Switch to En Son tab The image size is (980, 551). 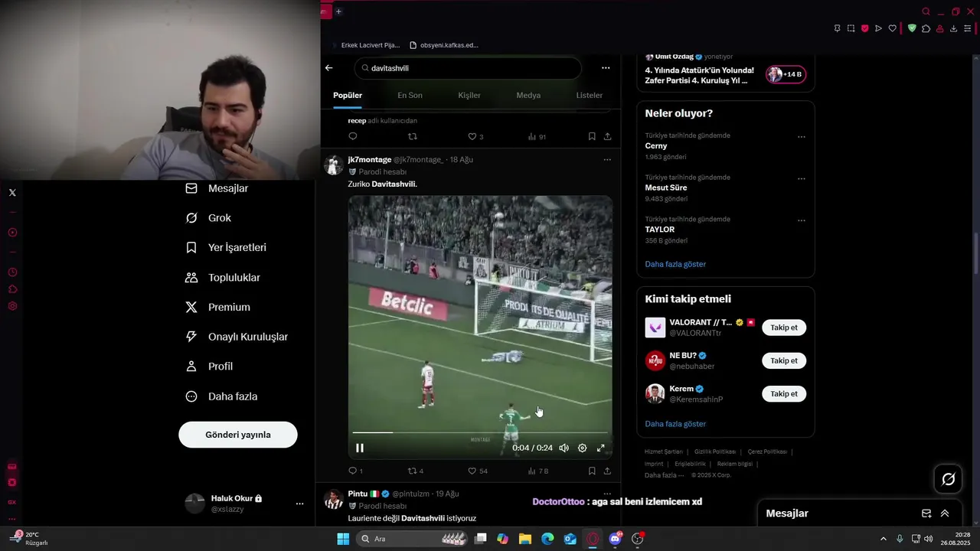[410, 96]
